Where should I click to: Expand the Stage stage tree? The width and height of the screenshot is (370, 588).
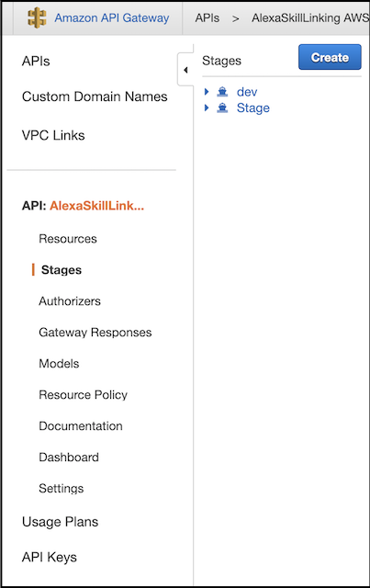point(207,107)
